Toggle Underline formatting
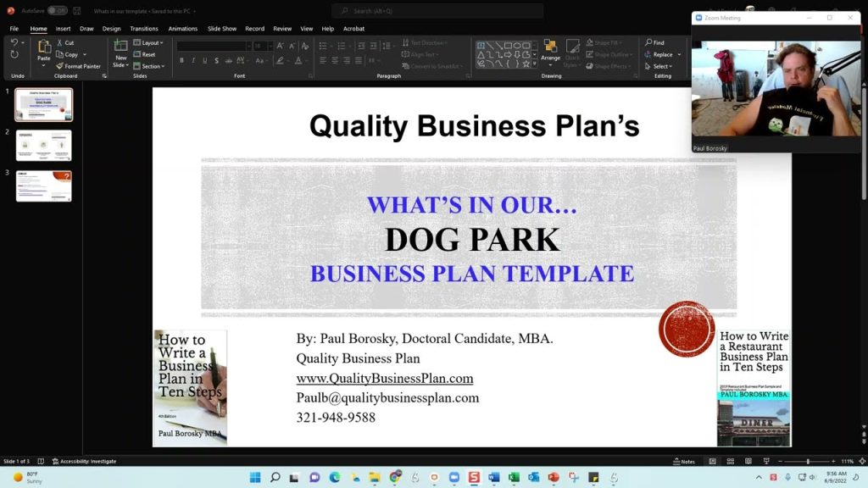The image size is (868, 488). (205, 60)
